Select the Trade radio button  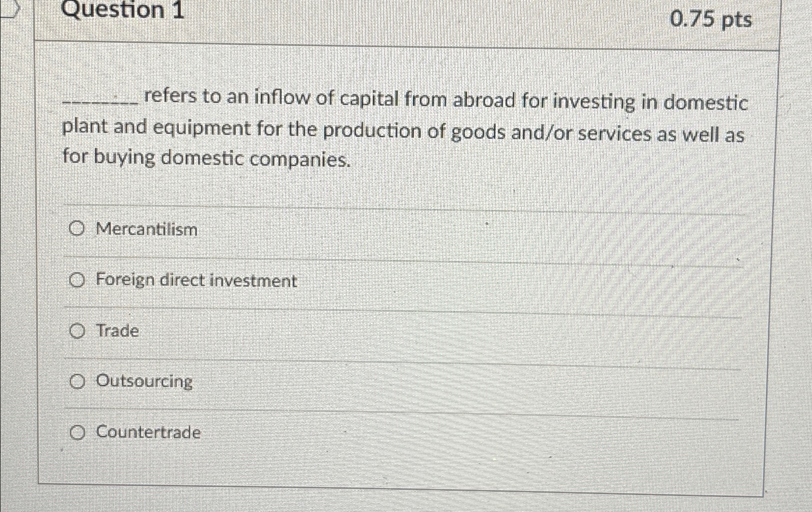pos(77,331)
